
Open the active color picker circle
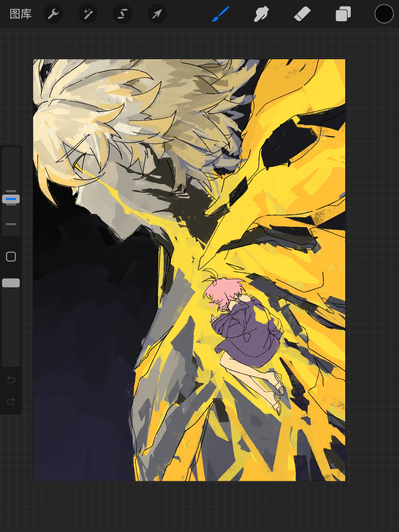tap(384, 14)
